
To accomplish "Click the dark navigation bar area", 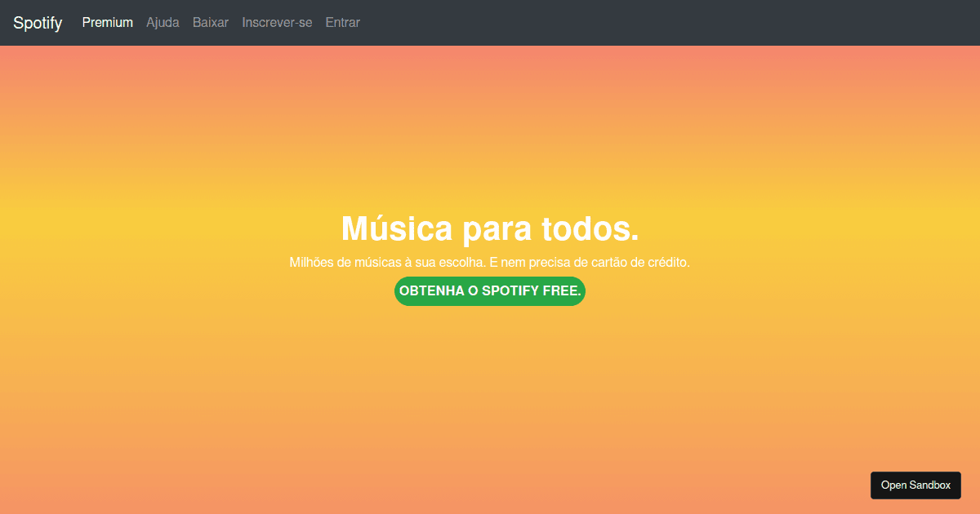I will pos(572,23).
